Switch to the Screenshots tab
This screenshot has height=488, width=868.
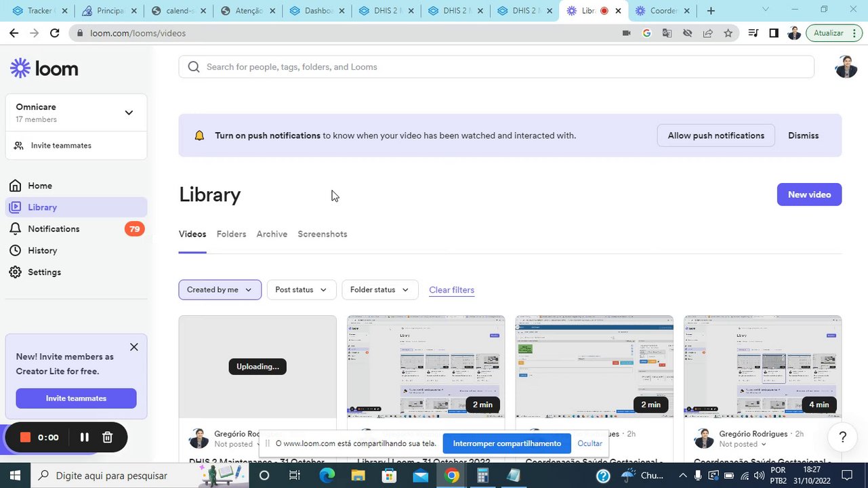point(323,234)
